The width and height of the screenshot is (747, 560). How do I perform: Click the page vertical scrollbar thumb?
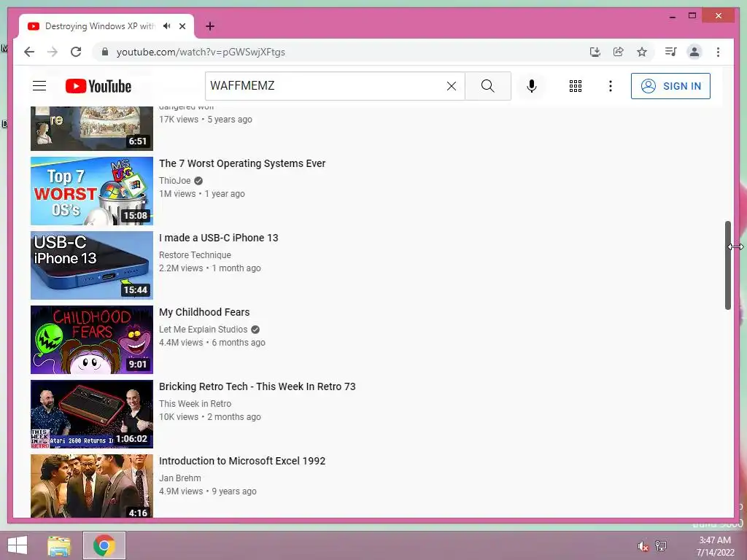click(727, 265)
